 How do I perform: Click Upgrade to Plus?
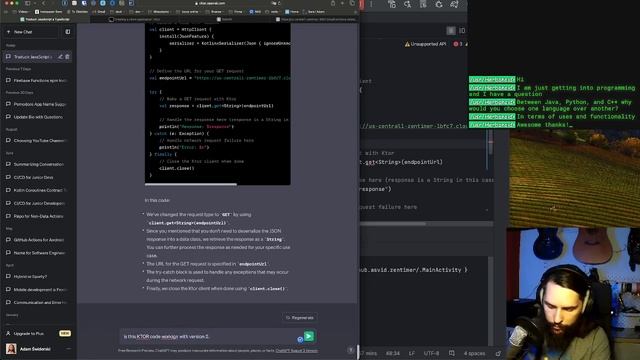point(38,333)
